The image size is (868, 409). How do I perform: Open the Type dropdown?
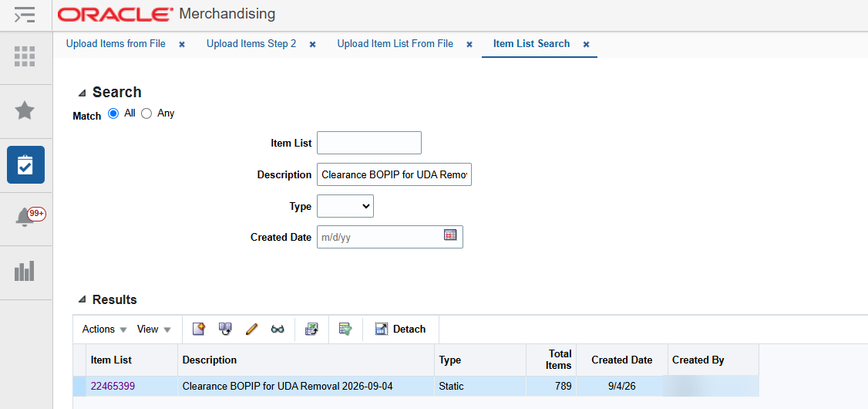[345, 205]
